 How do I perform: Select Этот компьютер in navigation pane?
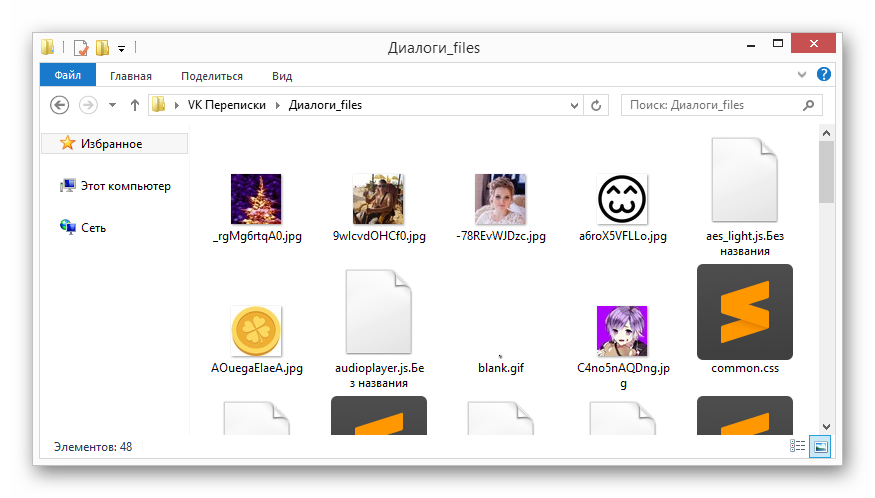[125, 186]
